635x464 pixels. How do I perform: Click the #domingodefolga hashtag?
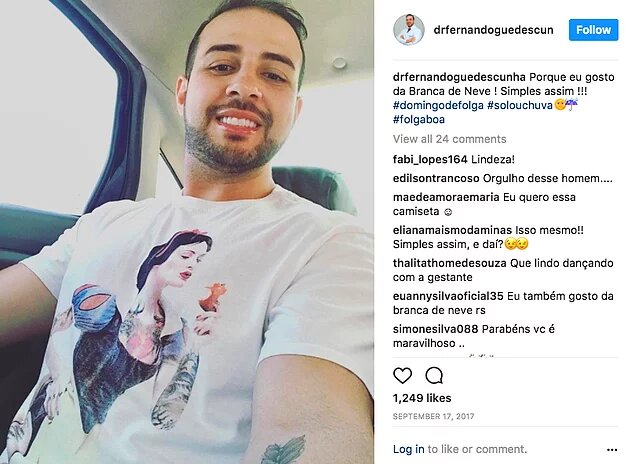pyautogui.click(x=438, y=105)
